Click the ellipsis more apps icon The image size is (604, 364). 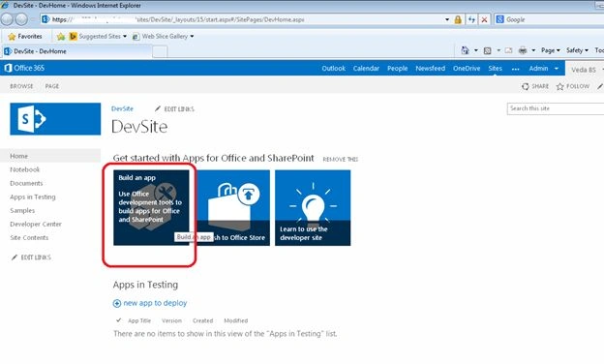[515, 69]
